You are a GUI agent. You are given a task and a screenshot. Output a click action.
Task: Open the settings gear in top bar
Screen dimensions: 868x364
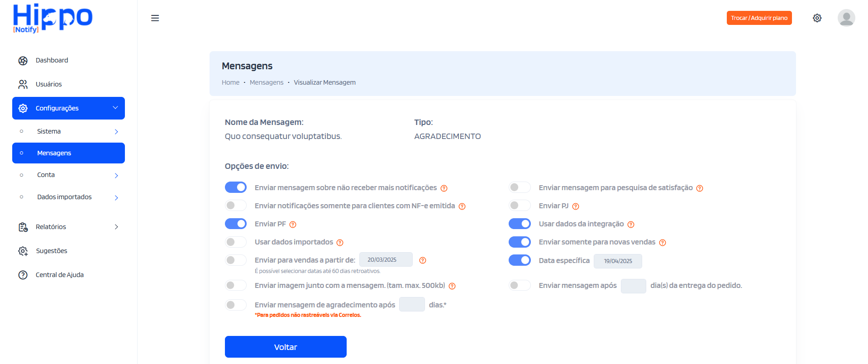click(817, 18)
